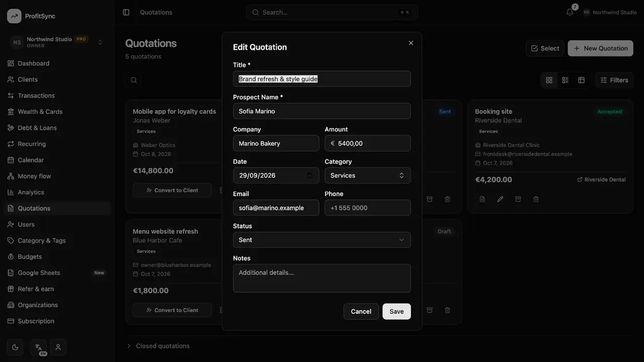Click the archive icon on the Draft card
Image resolution: width=644 pixels, height=362 pixels.
tap(430, 310)
